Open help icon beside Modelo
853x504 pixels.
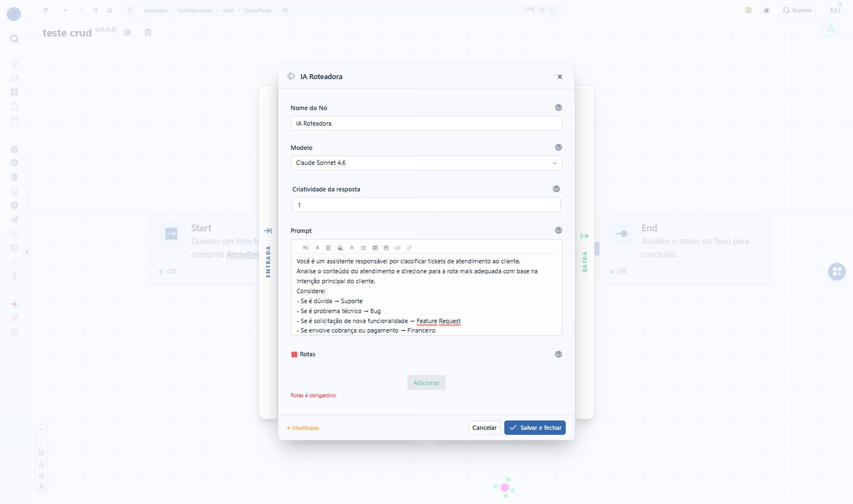coord(559,148)
